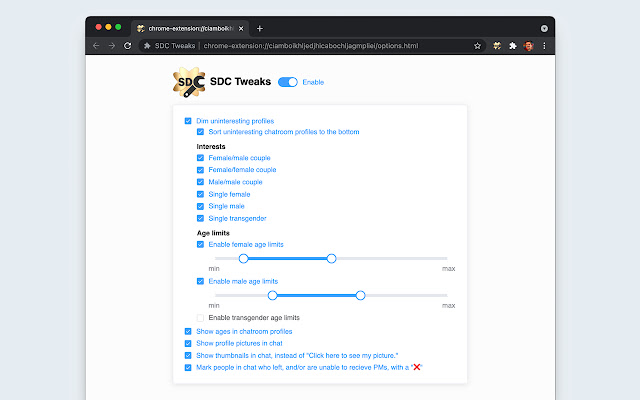The width and height of the screenshot is (640, 400).
Task: Open the tab search dropdown arrow
Action: click(x=543, y=28)
